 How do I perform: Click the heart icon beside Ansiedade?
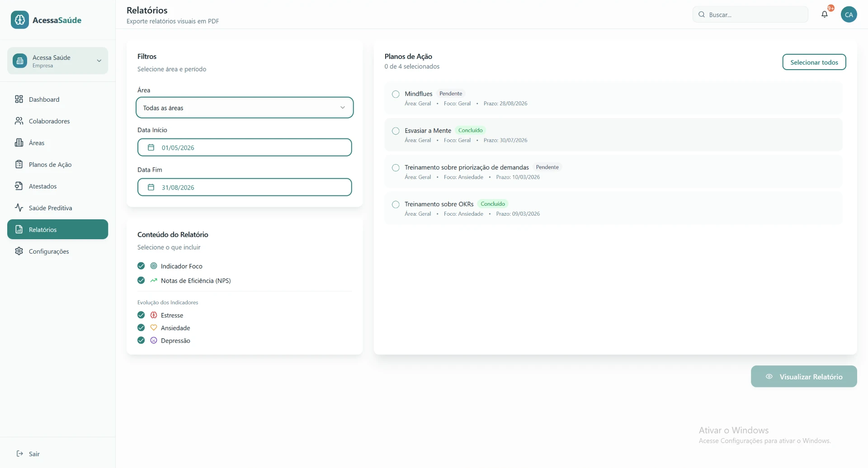[x=154, y=328]
